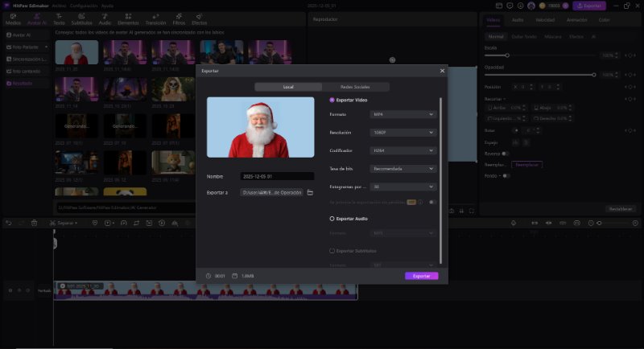
Task: Open the subtitle Formato SRT dropdown
Action: tap(402, 265)
